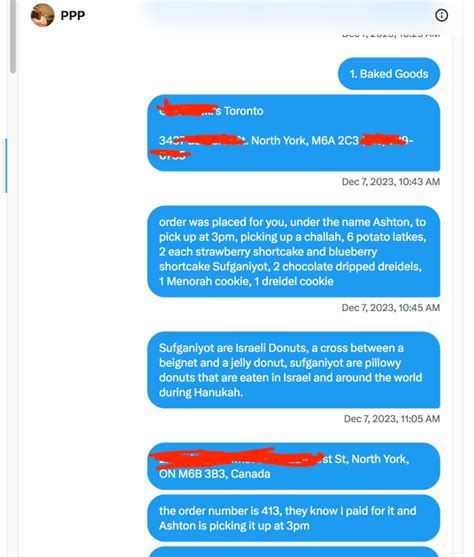Image resolution: width=474 pixels, height=557 pixels.
Task: Select message with ON M6B 3B3, Canada address
Action: (293, 466)
